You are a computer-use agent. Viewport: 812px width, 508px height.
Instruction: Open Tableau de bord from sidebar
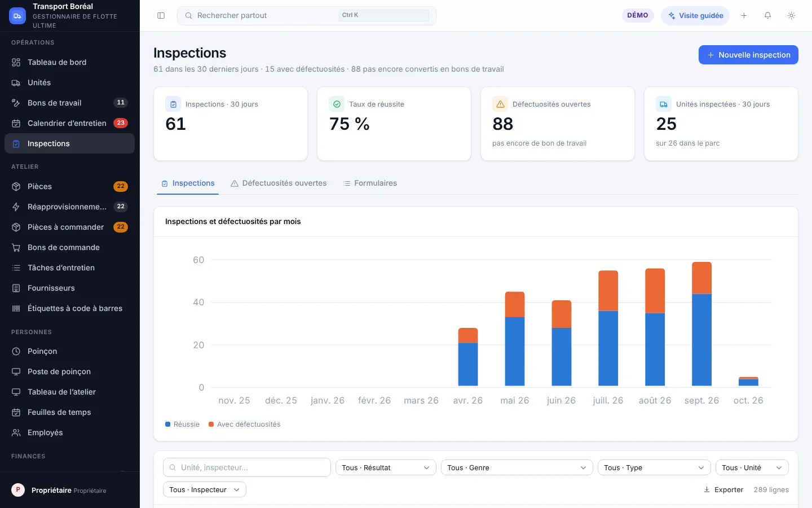coord(69,62)
